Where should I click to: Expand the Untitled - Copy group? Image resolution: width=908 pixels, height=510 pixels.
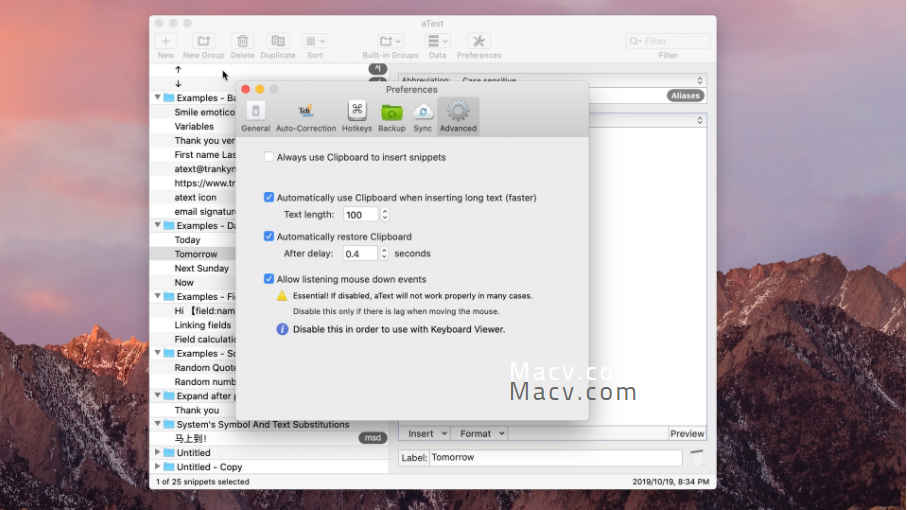[x=158, y=467]
